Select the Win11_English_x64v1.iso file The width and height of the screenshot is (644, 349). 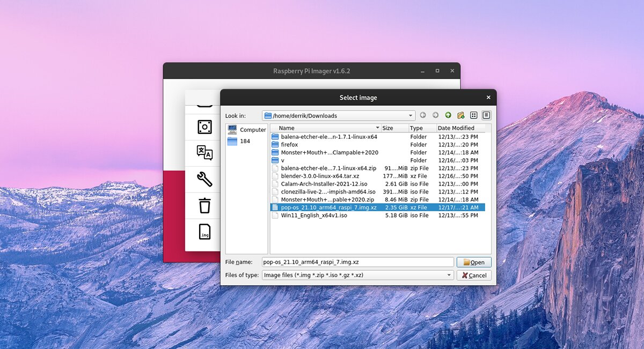314,216
